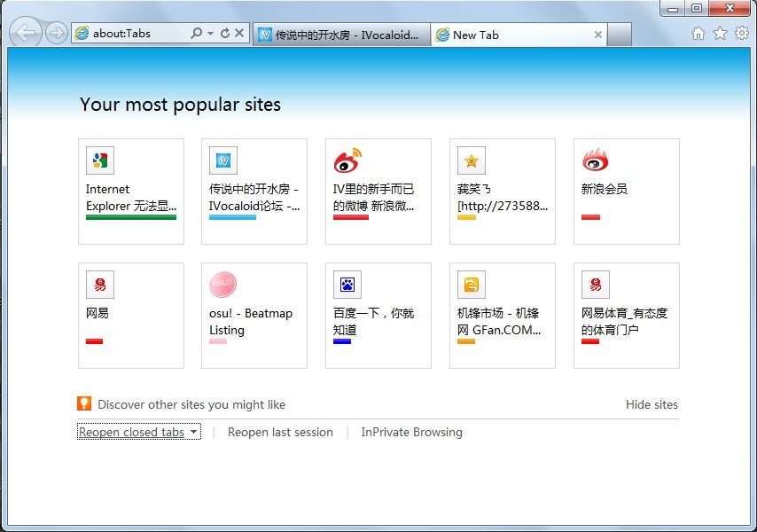The image size is (757, 532).
Task: Open the Home page icon
Action: tap(698, 34)
